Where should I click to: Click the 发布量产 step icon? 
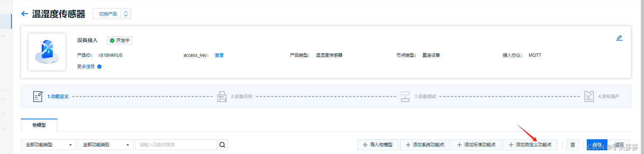589,97
